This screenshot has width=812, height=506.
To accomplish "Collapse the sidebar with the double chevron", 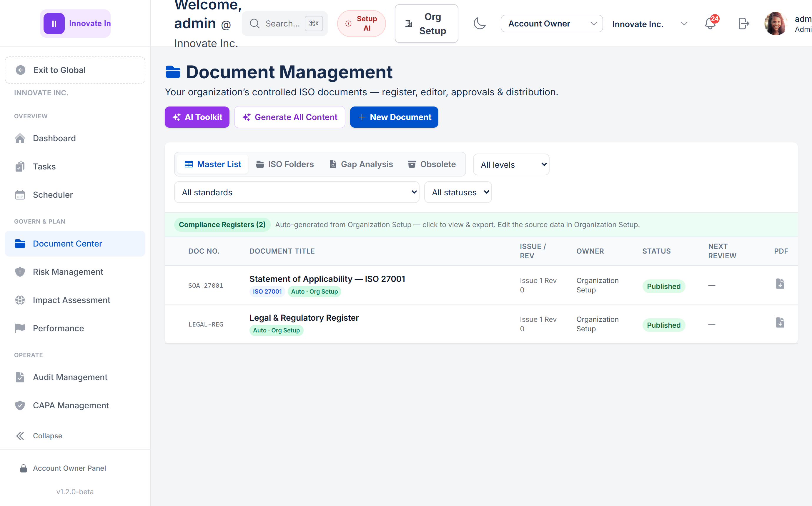I will (x=20, y=436).
